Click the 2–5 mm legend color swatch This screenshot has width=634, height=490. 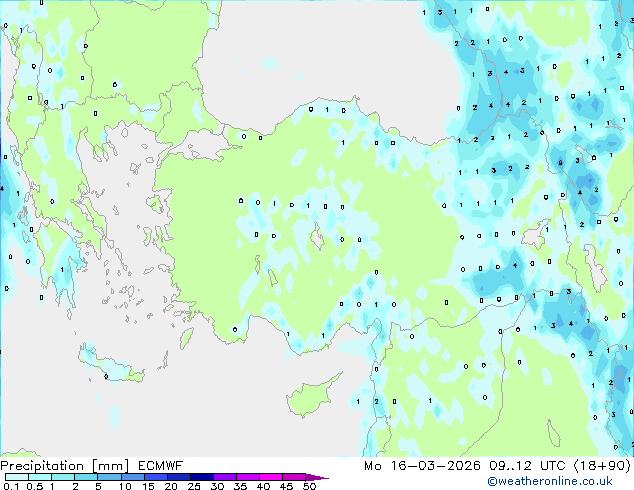coord(86,477)
